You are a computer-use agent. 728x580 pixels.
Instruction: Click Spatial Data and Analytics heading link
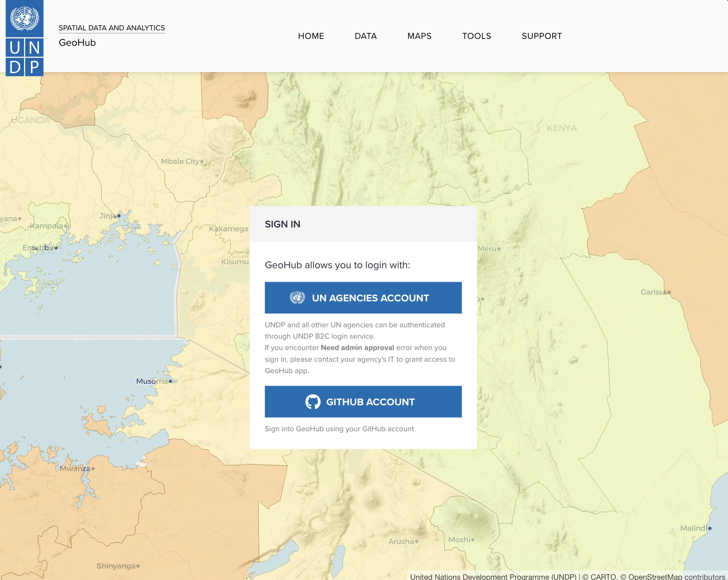tap(111, 28)
